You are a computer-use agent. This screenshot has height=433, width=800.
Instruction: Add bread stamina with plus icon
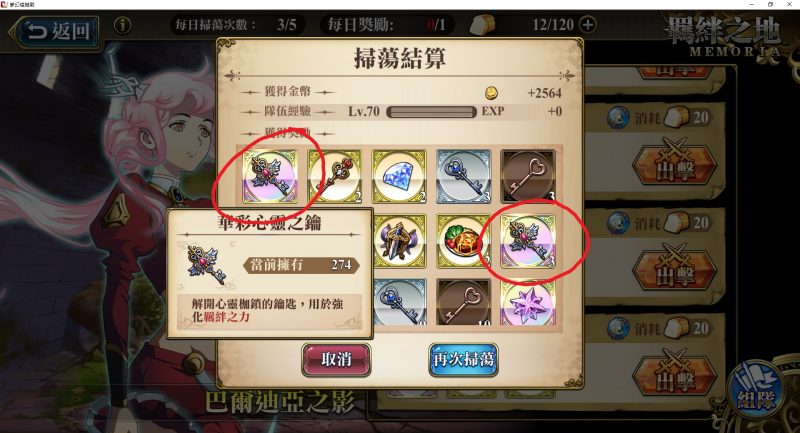point(588,24)
